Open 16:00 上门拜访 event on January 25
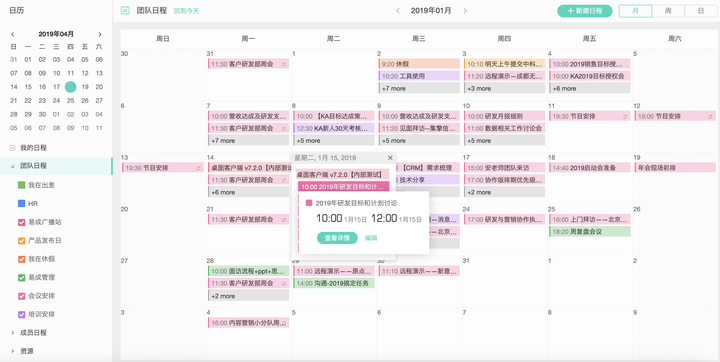This screenshot has height=362, width=720. [590, 220]
